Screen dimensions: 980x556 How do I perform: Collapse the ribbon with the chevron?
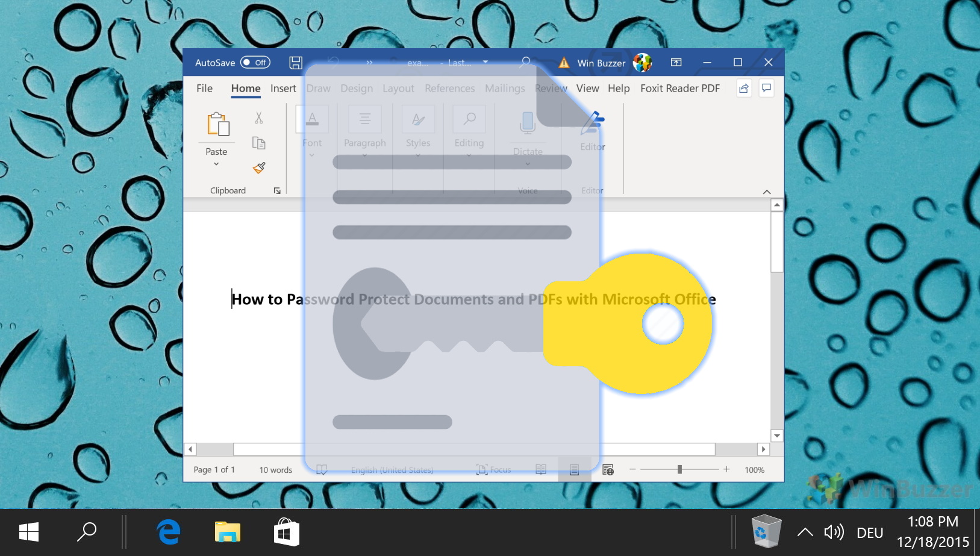point(767,192)
